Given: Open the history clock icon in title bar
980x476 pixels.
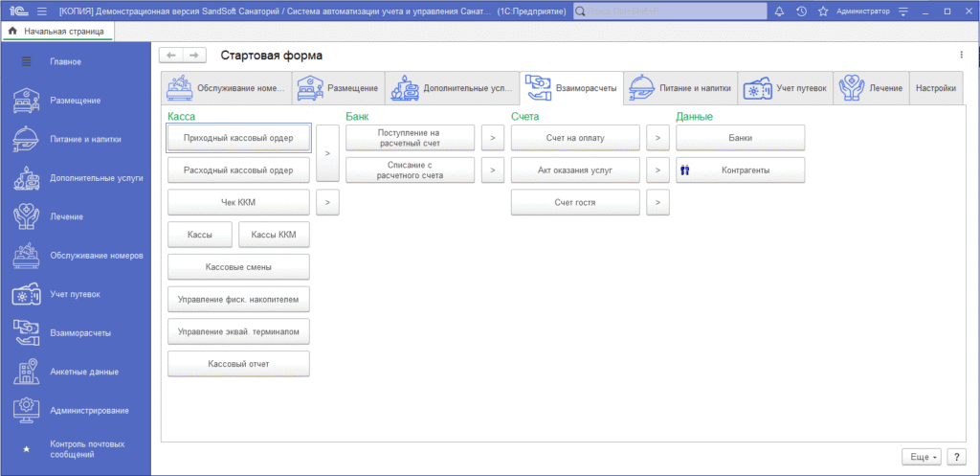Looking at the screenshot, I should (x=800, y=11).
